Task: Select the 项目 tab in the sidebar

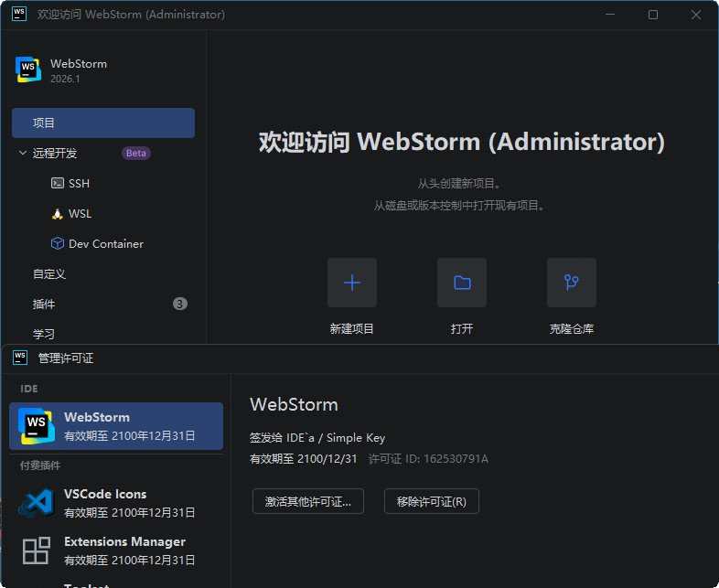Action: tap(103, 123)
